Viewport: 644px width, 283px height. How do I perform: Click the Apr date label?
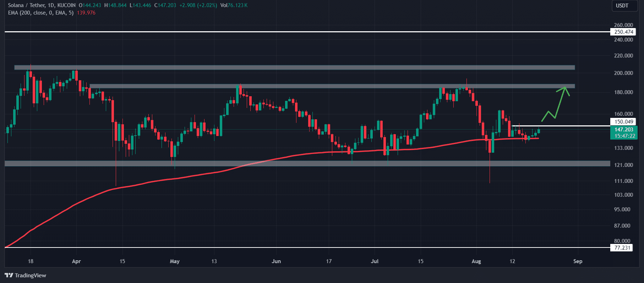[x=76, y=261]
